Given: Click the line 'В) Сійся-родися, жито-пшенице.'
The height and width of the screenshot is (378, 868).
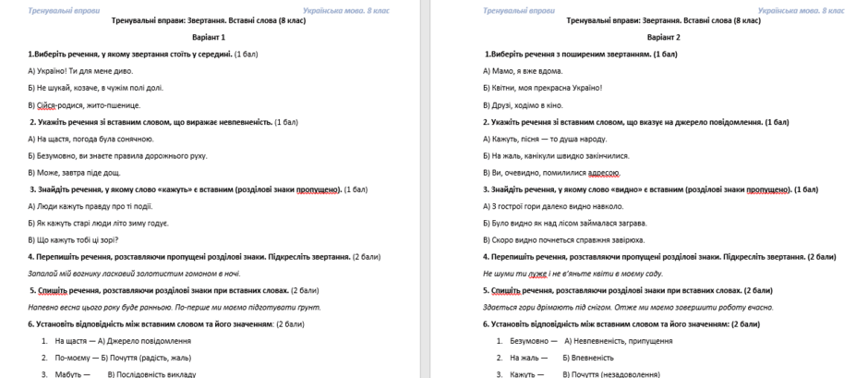Looking at the screenshot, I should (x=84, y=105).
